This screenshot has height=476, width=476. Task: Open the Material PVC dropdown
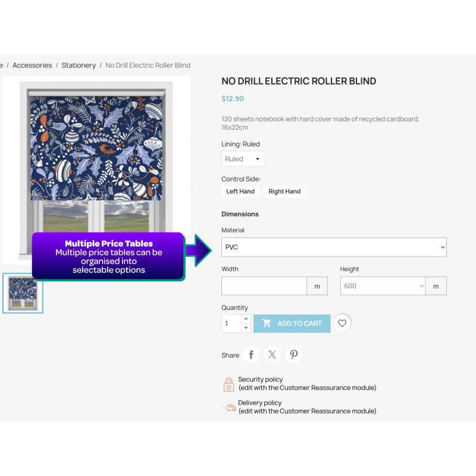(334, 247)
